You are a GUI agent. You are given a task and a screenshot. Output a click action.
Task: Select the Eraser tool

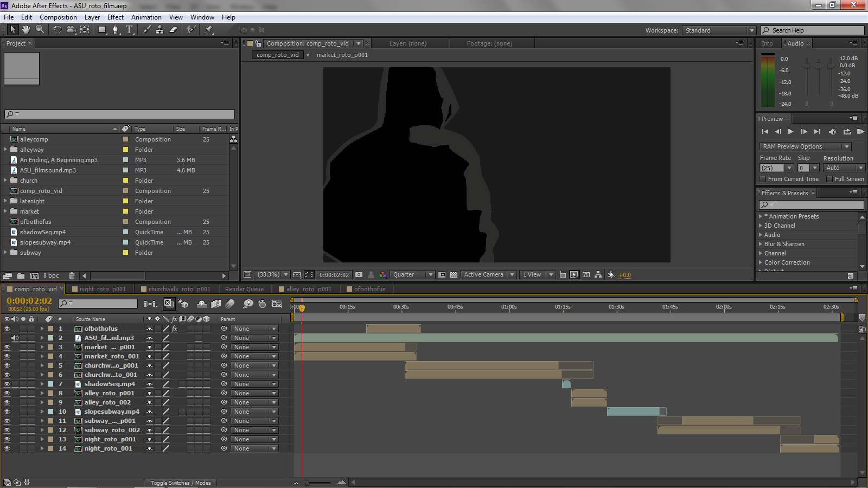174,29
